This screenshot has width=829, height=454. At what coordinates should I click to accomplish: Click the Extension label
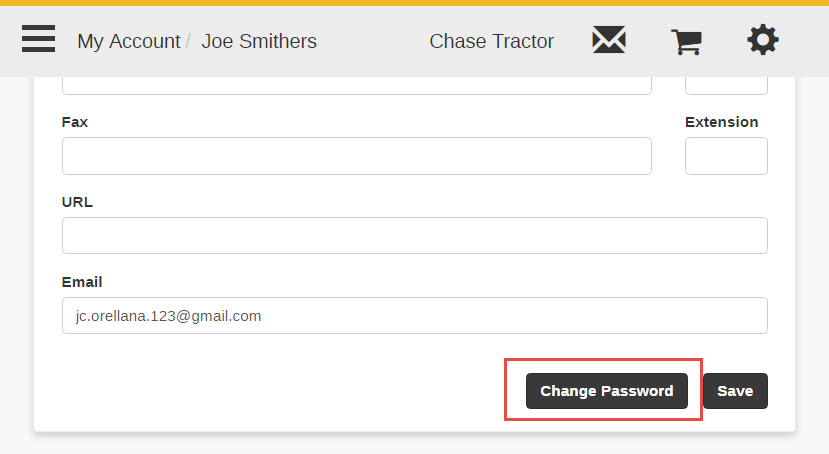[721, 122]
